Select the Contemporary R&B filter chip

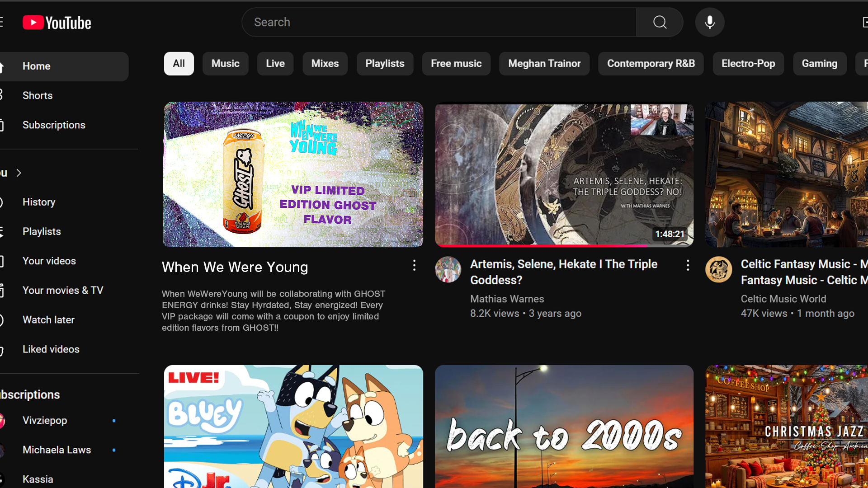[651, 64]
